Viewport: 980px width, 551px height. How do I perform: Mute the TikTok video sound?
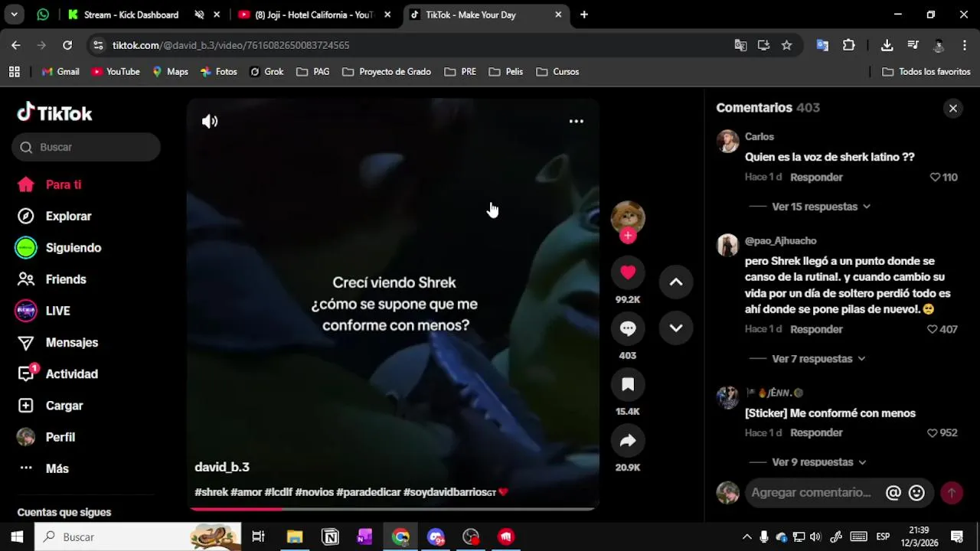[210, 121]
